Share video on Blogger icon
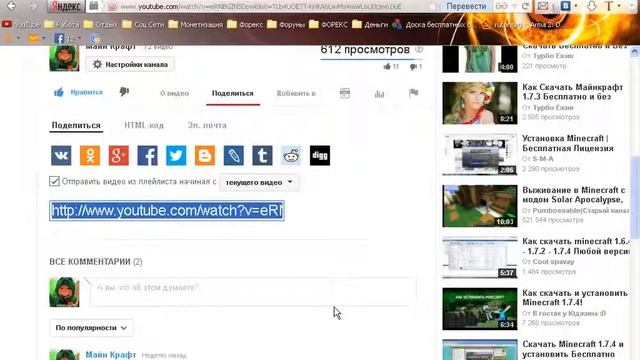Viewport: 640px width, 360px height. click(x=205, y=156)
